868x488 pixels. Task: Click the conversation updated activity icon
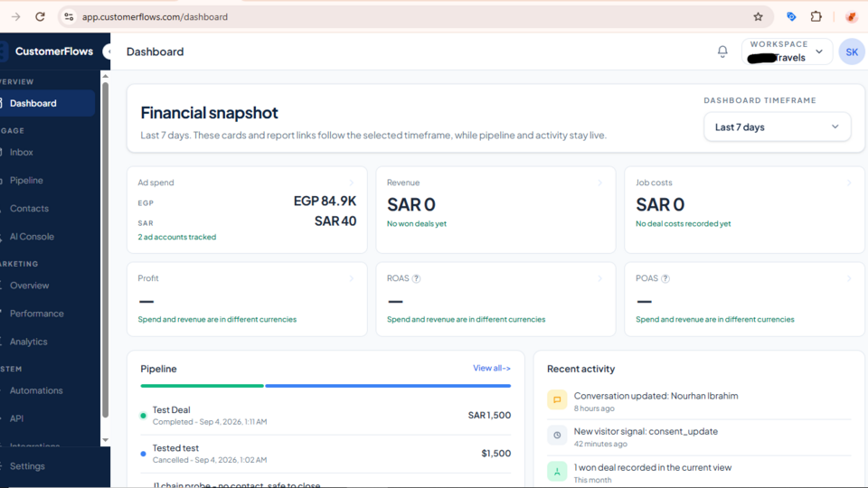557,399
